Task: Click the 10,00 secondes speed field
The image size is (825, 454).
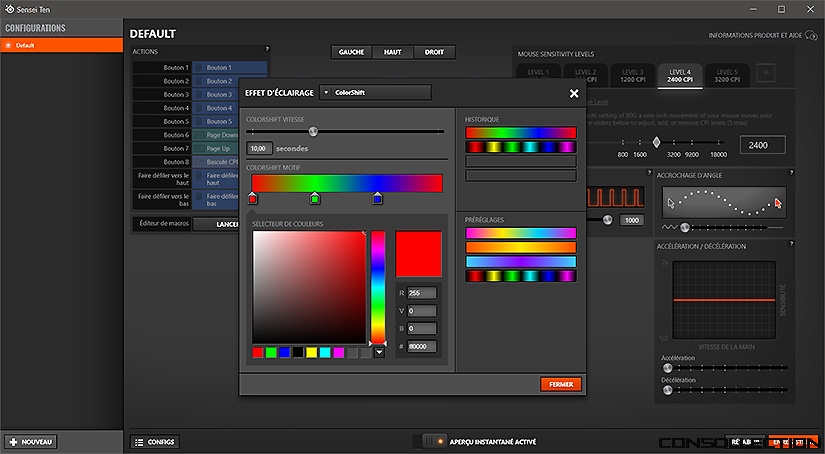Action: [x=259, y=148]
